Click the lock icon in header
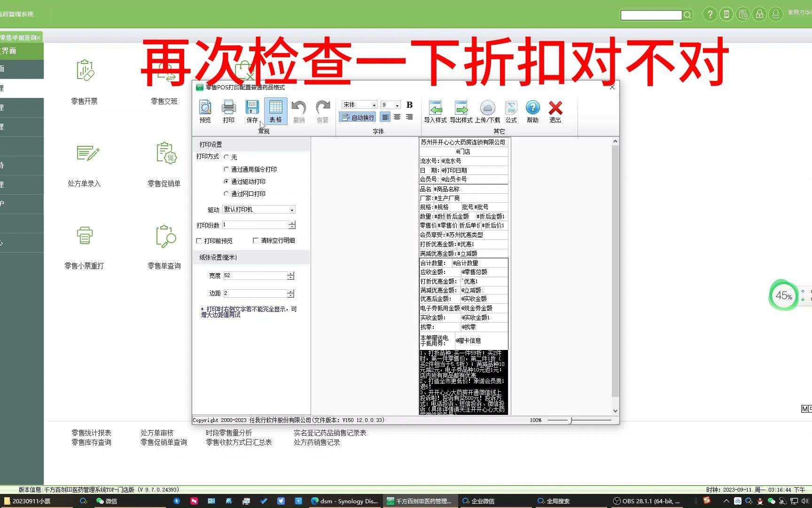 point(759,14)
